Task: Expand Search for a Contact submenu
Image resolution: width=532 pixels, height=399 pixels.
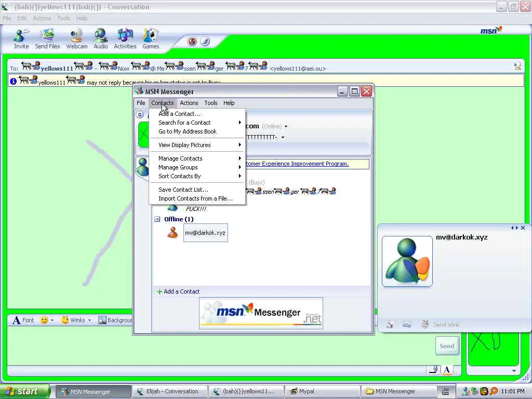Action: [197, 123]
